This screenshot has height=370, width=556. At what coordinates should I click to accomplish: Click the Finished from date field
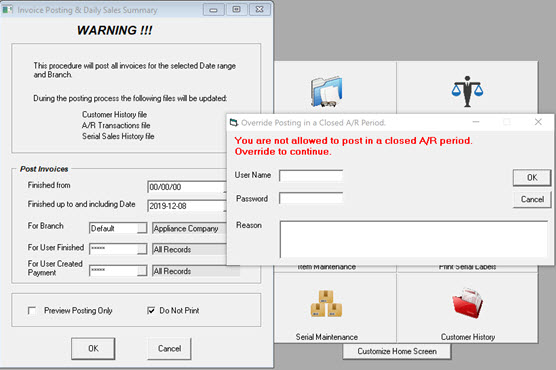[187, 187]
